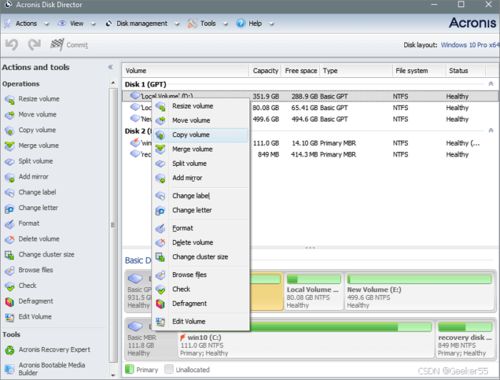This screenshot has height=380, width=500.
Task: Open the Help menu dropdown arrow
Action: (x=271, y=24)
